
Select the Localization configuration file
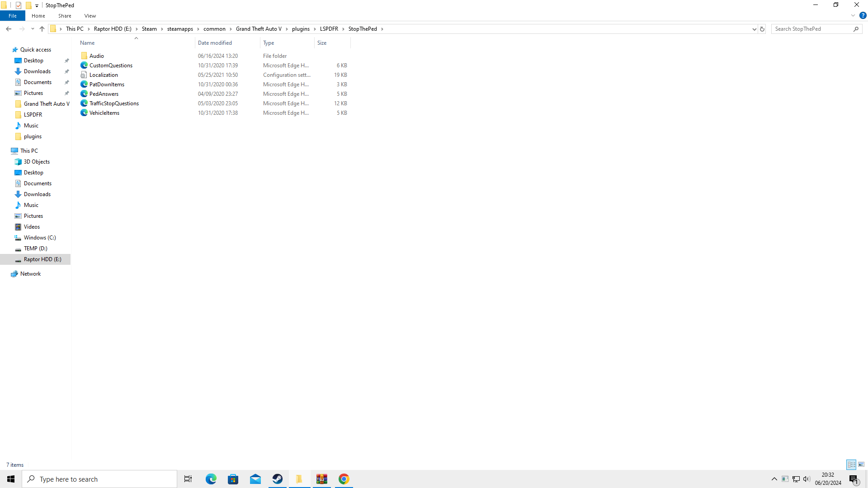pyautogui.click(x=104, y=75)
